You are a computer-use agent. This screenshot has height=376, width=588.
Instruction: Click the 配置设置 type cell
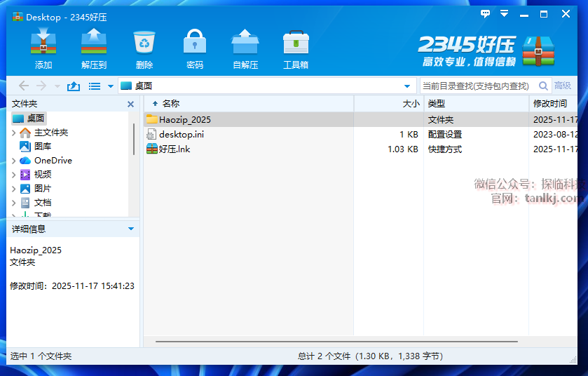click(x=445, y=135)
